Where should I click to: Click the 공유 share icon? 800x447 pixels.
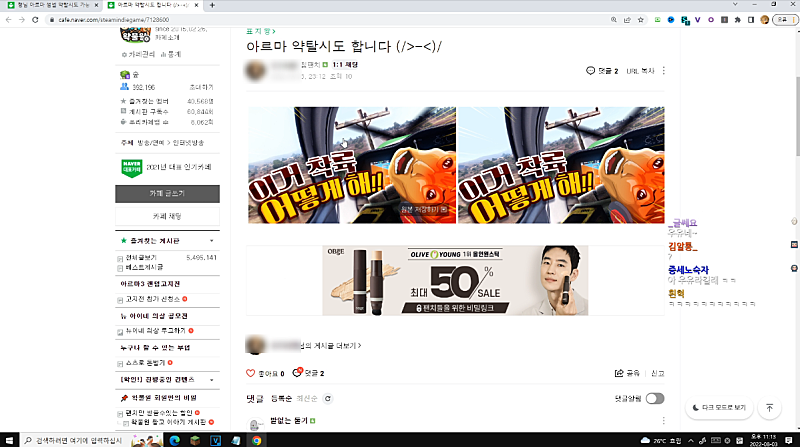click(619, 373)
